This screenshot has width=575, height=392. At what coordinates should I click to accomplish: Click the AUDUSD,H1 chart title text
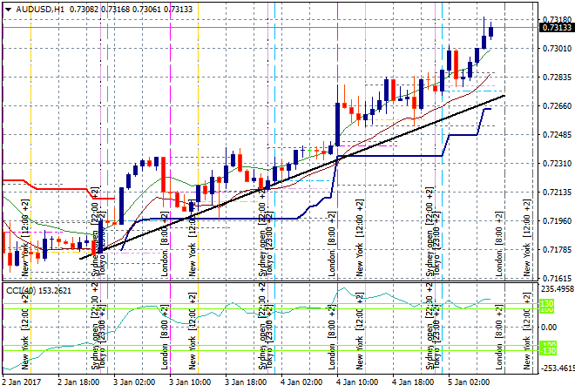[x=40, y=8]
